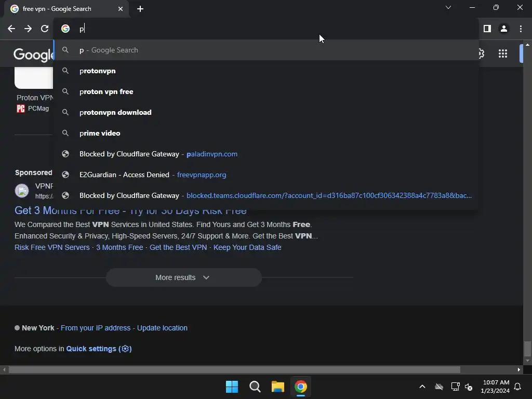Open the blocked.teams.cloudflare.com history suggestion
Screen dimensions: 532x399
point(266,195)
